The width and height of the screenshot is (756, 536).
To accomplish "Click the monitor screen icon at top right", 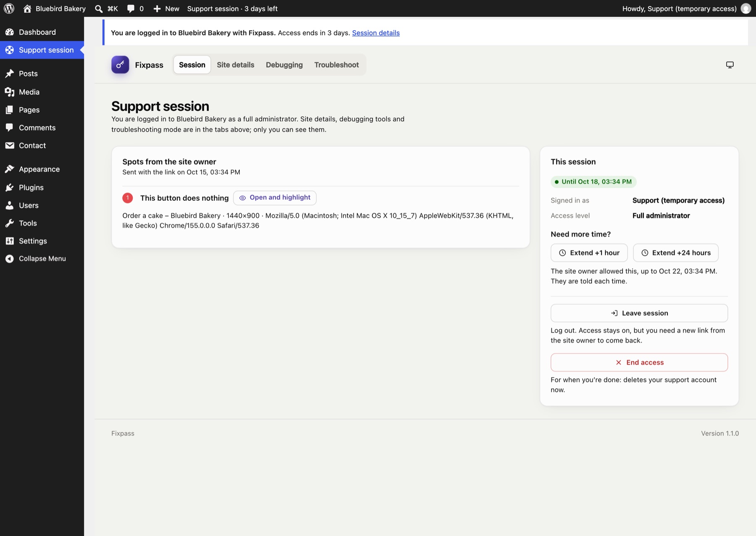I will tap(730, 65).
